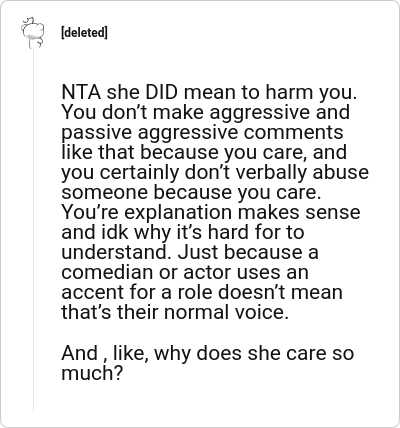Image resolution: width=400 pixels, height=428 pixels.
Task: Click the line 'you certainly don't verbally abuse'
Action: [215, 172]
